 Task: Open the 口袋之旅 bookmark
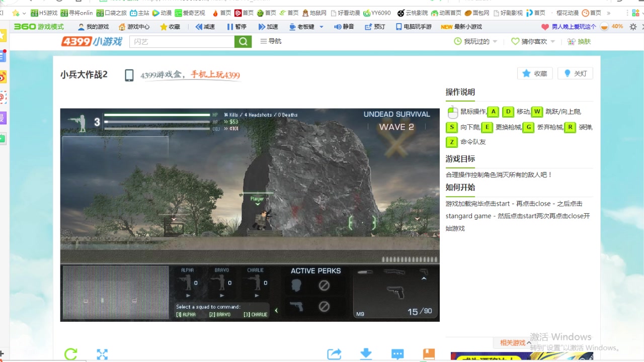tap(112, 13)
